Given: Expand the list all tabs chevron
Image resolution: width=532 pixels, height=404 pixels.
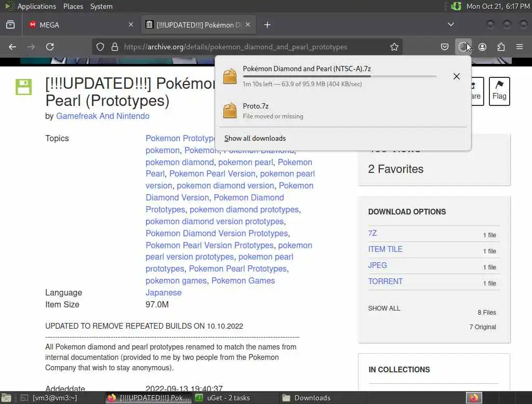Looking at the screenshot, I should (451, 24).
